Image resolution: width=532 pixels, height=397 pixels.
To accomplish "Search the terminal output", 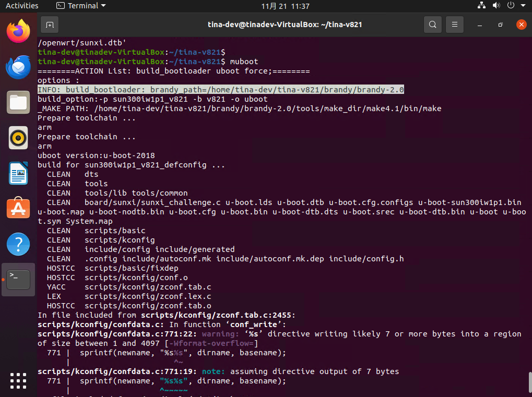I will coord(432,25).
